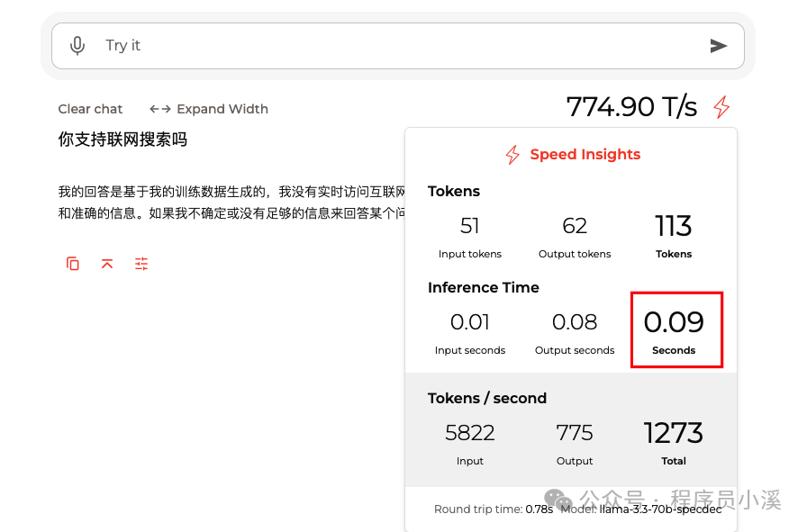Copy the response with copy icon
Viewport: 807px width, 532px height.
73,264
